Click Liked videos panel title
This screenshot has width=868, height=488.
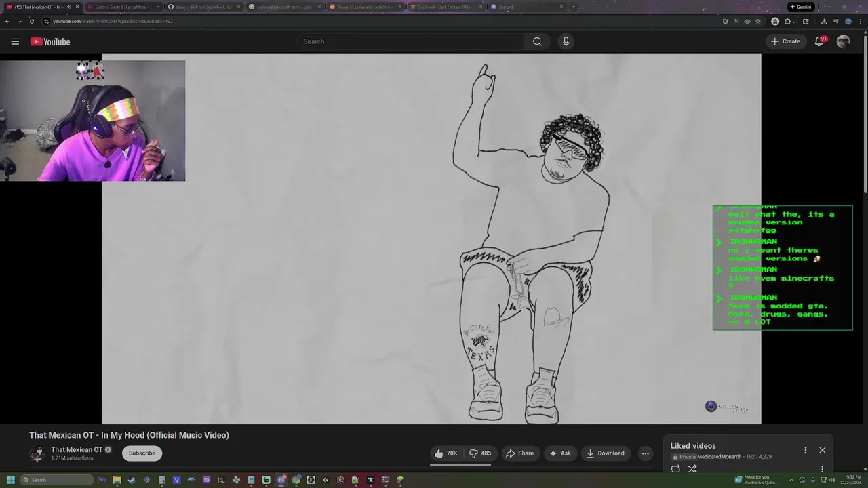[x=693, y=446]
